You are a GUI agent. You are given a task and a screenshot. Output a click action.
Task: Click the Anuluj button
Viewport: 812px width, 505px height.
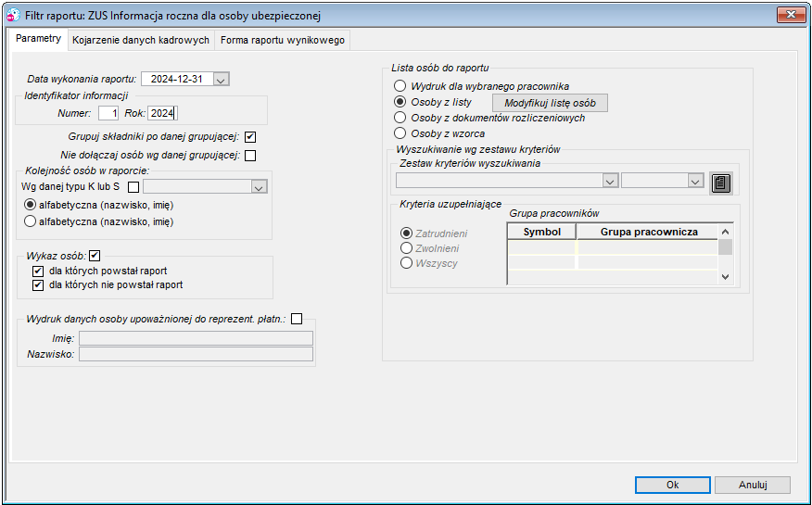[x=753, y=485]
